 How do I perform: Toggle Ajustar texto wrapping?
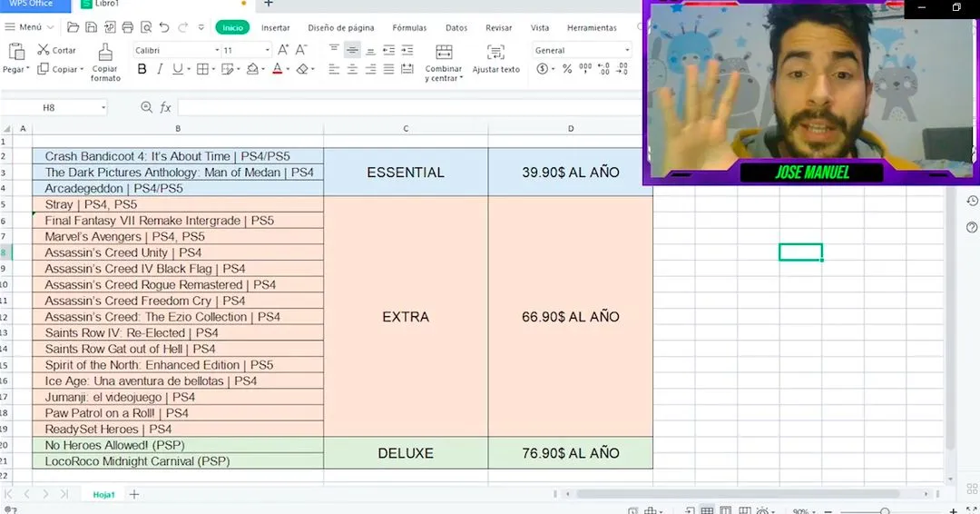(x=495, y=59)
